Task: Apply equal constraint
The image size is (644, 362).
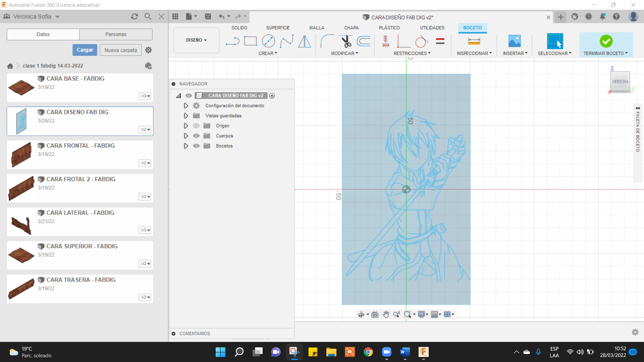Action: [x=440, y=41]
